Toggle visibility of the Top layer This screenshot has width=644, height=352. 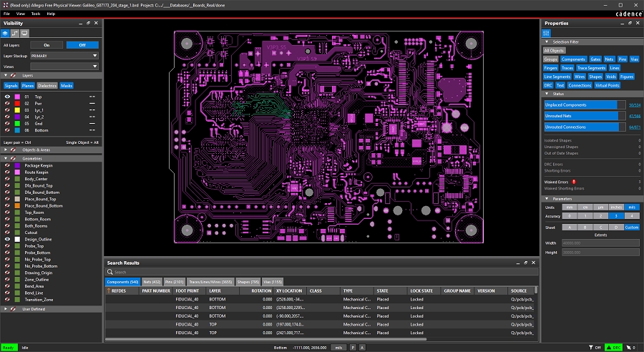[x=7, y=96]
